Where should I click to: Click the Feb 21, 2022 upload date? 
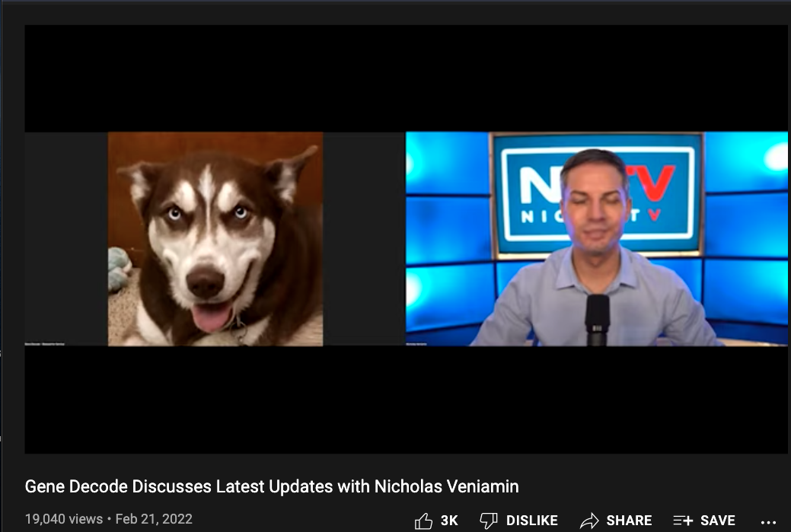[154, 519]
